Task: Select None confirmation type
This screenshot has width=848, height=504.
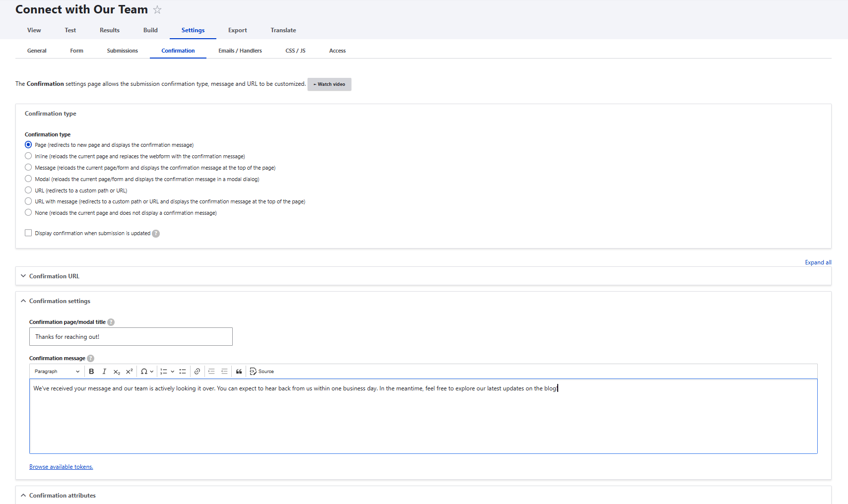Action: coord(28,212)
